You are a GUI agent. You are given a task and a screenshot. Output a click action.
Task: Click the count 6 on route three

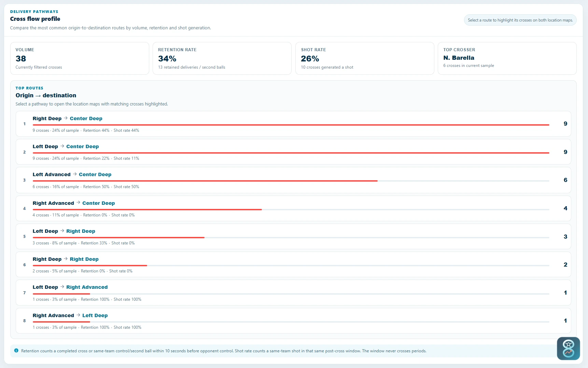pos(565,180)
